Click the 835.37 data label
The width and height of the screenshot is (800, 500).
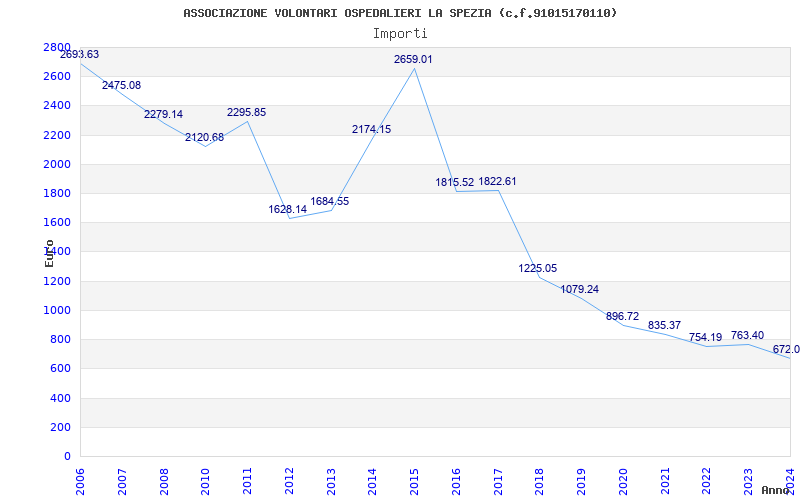664,326
